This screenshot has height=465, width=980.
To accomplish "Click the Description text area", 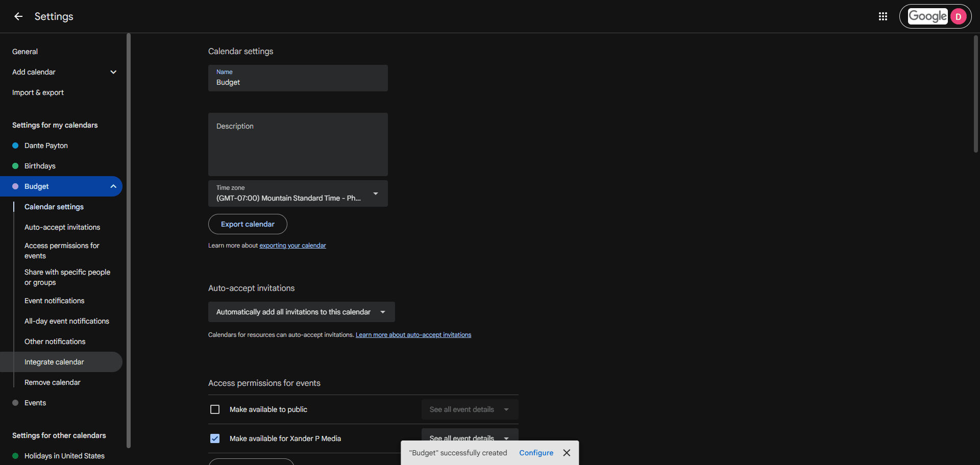I will click(298, 144).
